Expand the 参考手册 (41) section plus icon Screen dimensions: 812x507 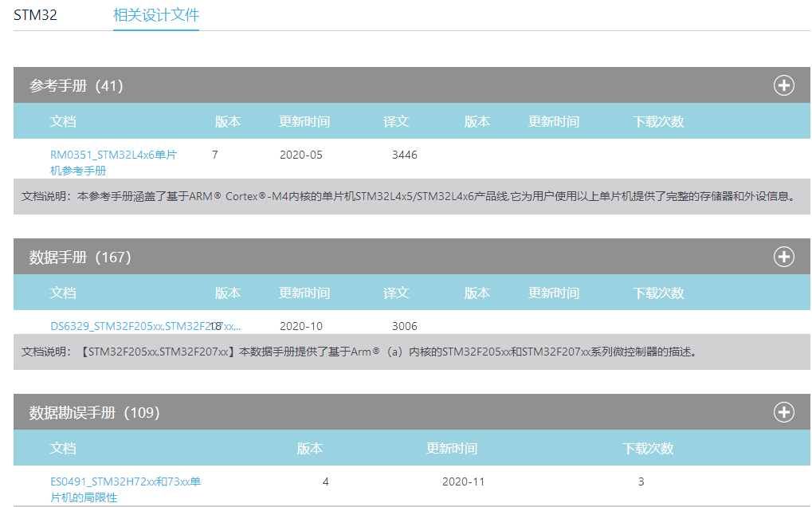click(x=783, y=85)
